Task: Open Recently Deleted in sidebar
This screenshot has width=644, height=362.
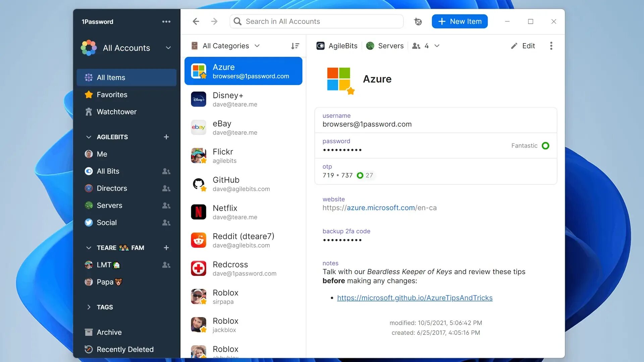Action: point(125,349)
